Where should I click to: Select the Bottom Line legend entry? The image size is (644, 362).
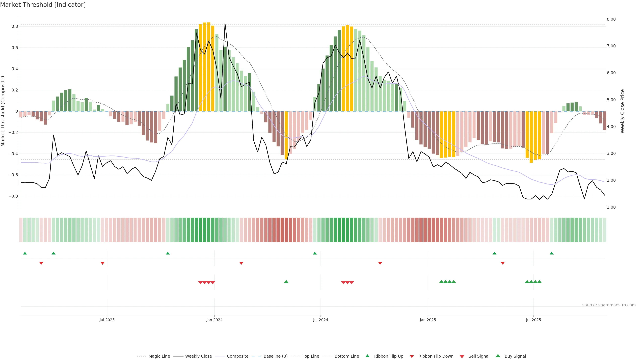(x=346, y=356)
